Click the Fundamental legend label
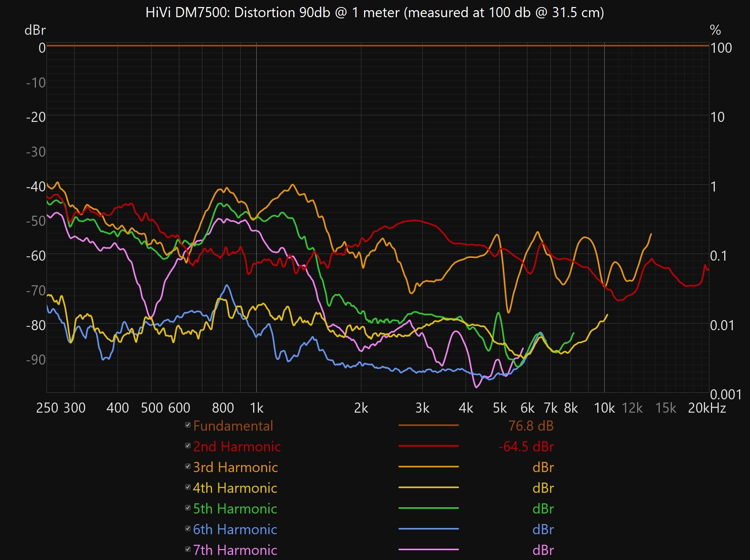This screenshot has width=750, height=560. (233, 426)
